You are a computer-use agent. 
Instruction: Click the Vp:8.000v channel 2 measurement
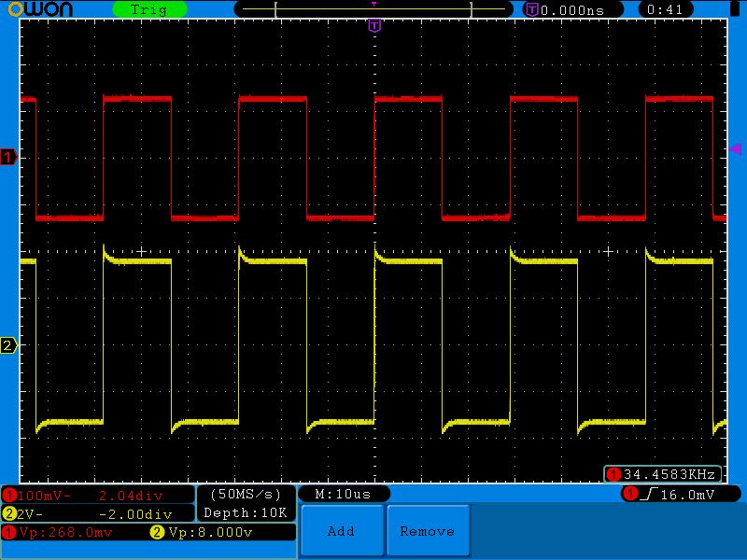tap(211, 532)
